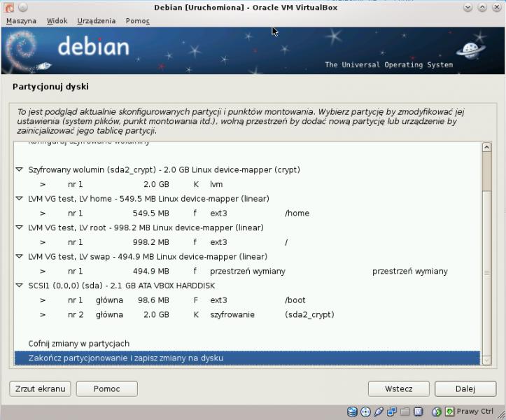The height and width of the screenshot is (420, 506).
Task: Open the Urządzenia menu
Action: 96,21
